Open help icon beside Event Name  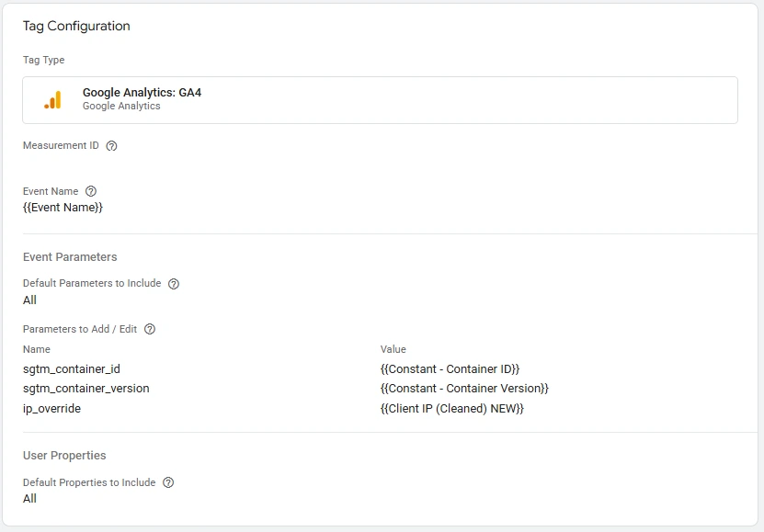tap(91, 192)
